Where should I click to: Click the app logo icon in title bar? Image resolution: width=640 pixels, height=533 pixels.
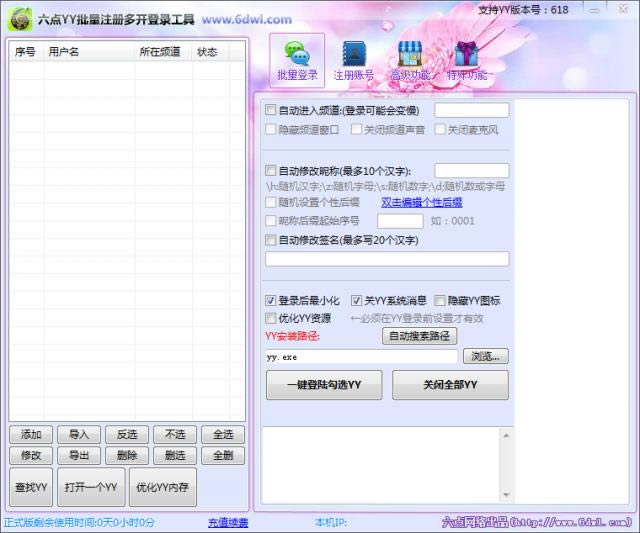pyautogui.click(x=20, y=19)
